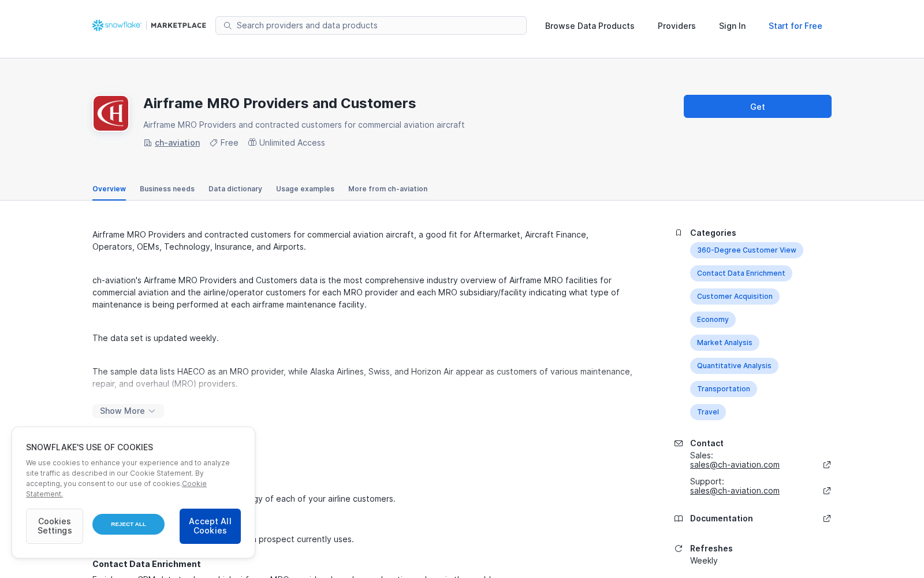Click the blue Get button
This screenshot has height=578, width=924.
coord(758,106)
